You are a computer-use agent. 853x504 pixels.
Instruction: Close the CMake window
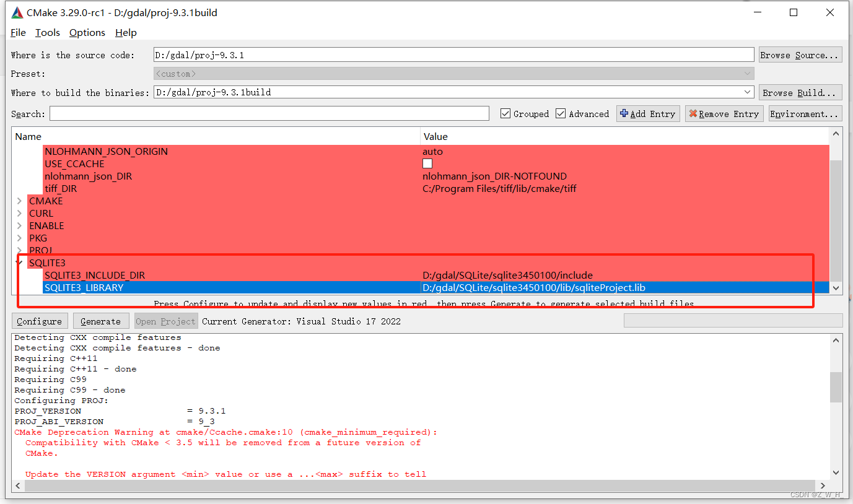pyautogui.click(x=830, y=12)
